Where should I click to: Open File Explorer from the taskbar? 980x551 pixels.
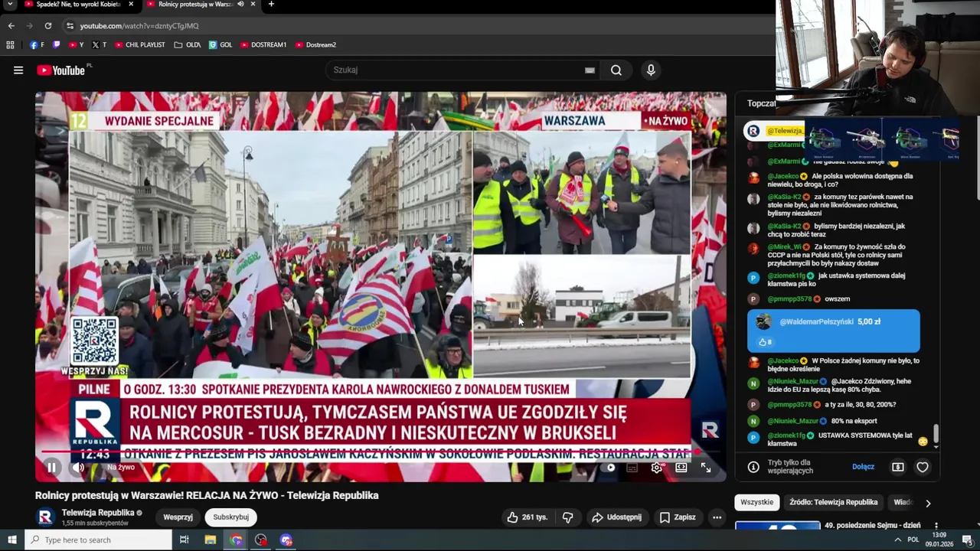point(211,540)
